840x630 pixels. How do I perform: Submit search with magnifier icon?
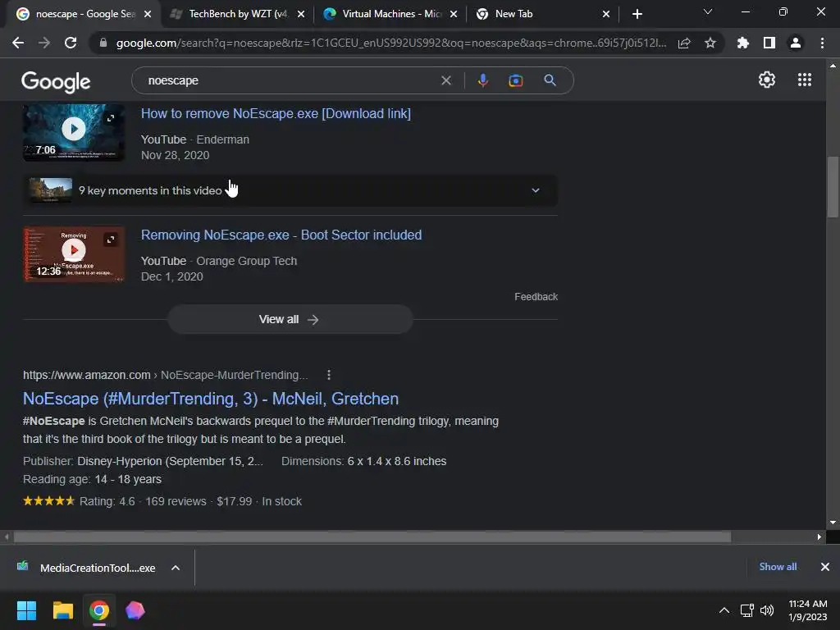click(550, 80)
